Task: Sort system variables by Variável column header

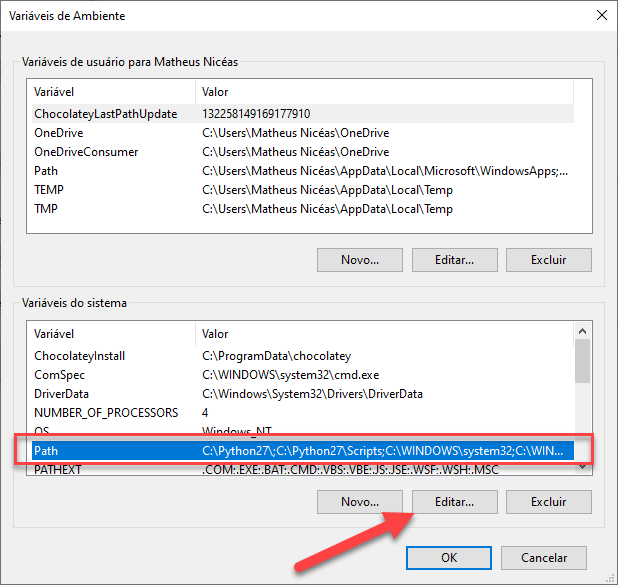Action: 110,334
